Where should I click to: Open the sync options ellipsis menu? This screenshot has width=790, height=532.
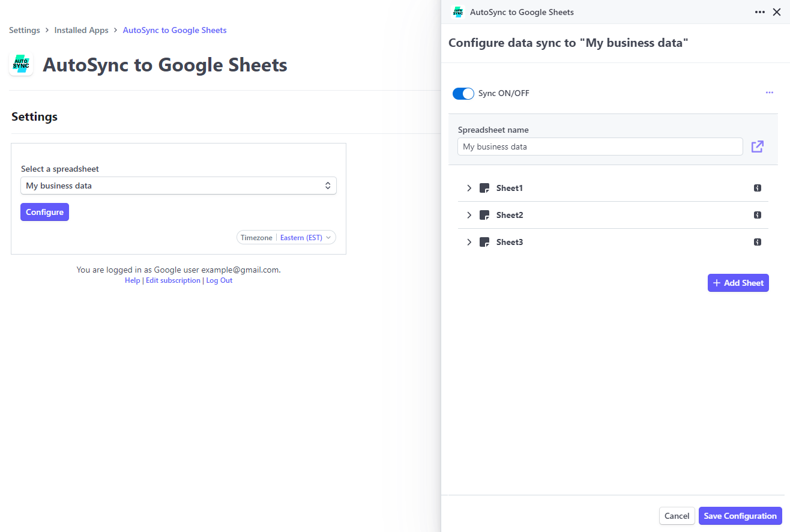(769, 92)
